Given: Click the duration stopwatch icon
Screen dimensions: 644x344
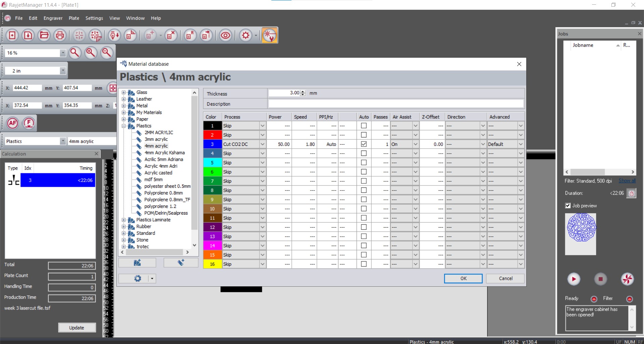Looking at the screenshot, I should [631, 193].
